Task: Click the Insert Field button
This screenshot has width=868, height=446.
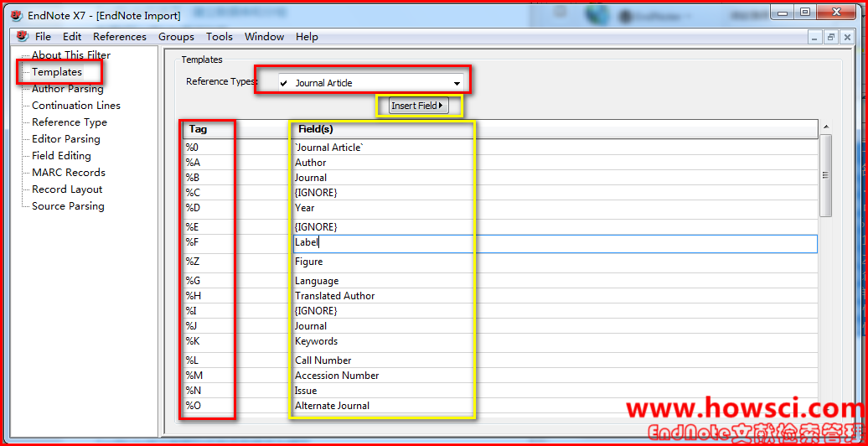Action: pyautogui.click(x=419, y=106)
